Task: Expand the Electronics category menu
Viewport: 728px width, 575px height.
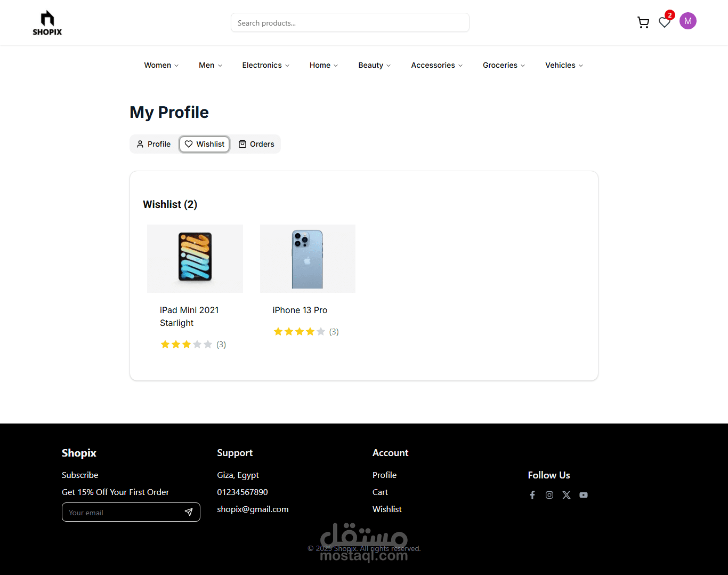Action: (x=266, y=65)
